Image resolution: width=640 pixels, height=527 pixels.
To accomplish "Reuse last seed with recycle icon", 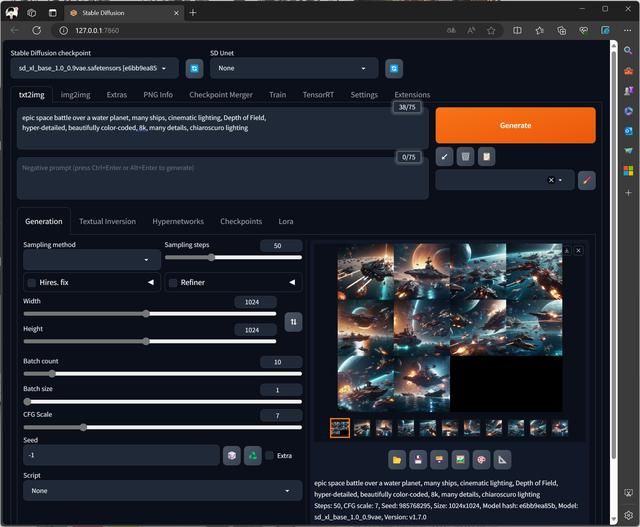I will [x=253, y=455].
